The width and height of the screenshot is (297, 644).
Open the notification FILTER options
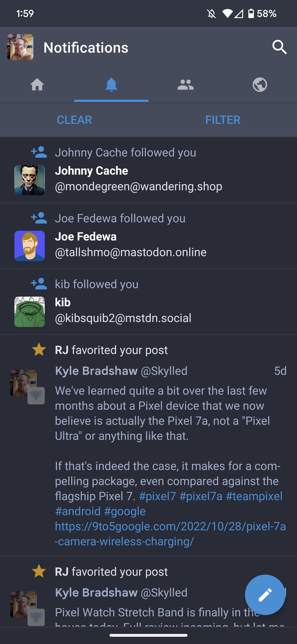point(223,120)
